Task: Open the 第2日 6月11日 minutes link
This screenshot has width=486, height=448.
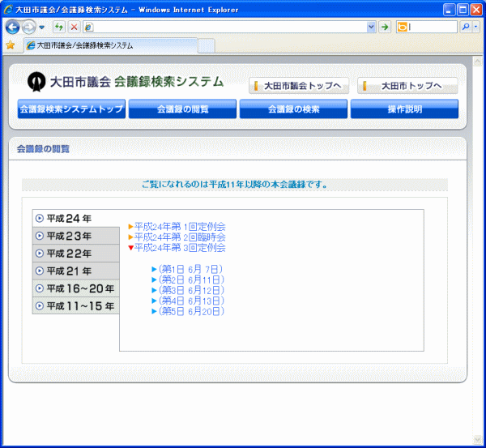Action: tap(188, 279)
